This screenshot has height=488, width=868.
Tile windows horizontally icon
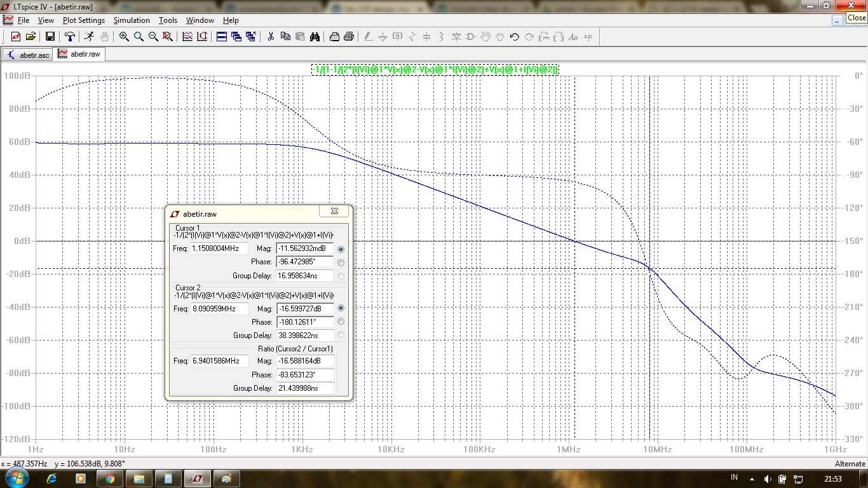222,37
